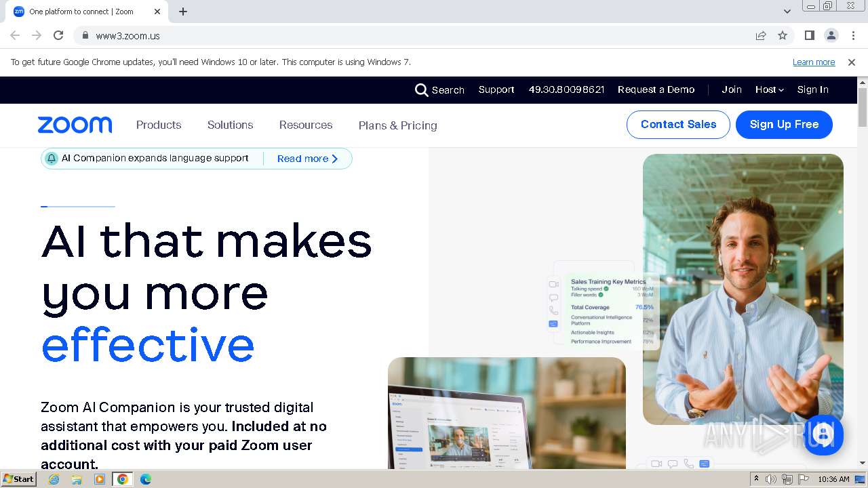Screen dimensions: 868x488
Task: Click the scrollbar down arrow
Action: 863,463
